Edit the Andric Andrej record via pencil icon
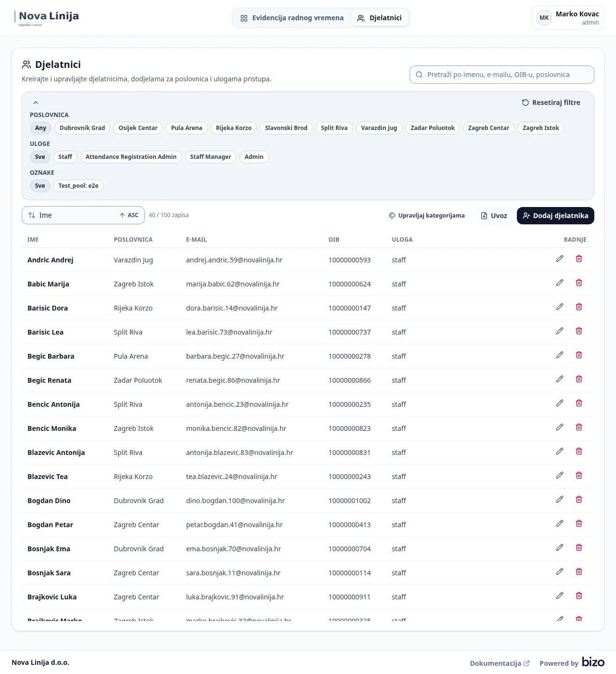616x674 pixels. (x=560, y=259)
